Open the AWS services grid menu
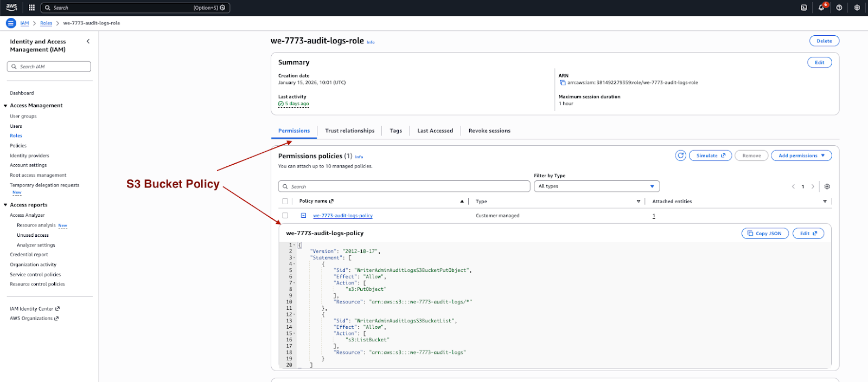The height and width of the screenshot is (382, 868). click(x=31, y=8)
